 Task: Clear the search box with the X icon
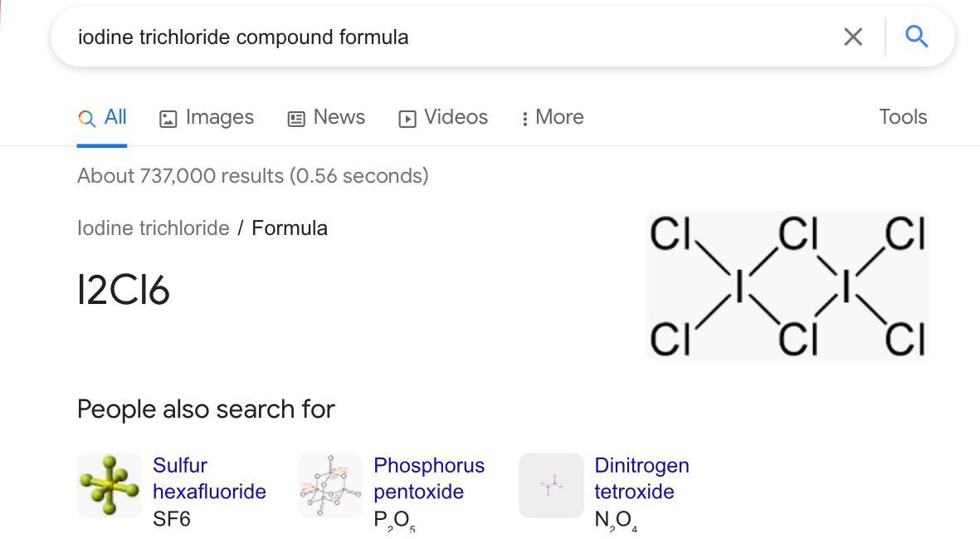tap(852, 37)
